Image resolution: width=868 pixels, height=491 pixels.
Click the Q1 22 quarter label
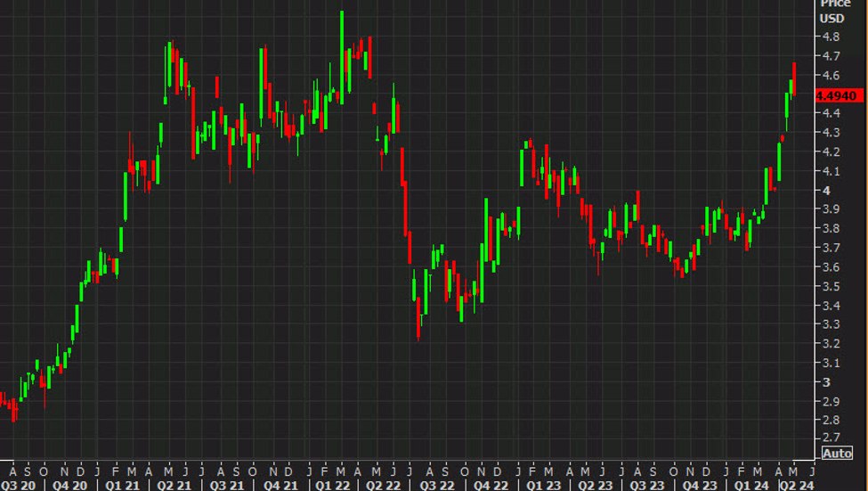333,485
